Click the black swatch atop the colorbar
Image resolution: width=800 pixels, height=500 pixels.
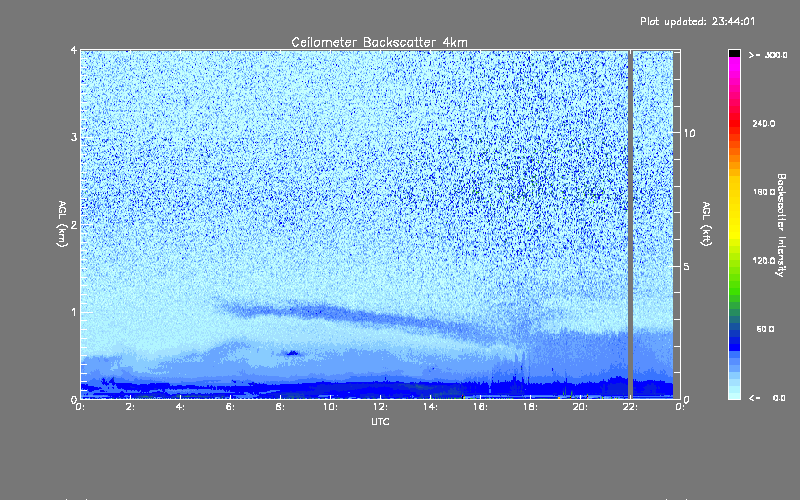734,53
